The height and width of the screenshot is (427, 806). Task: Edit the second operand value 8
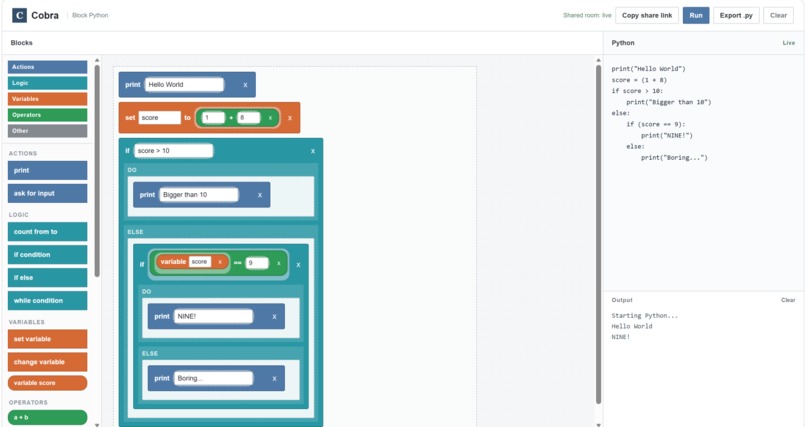point(249,118)
